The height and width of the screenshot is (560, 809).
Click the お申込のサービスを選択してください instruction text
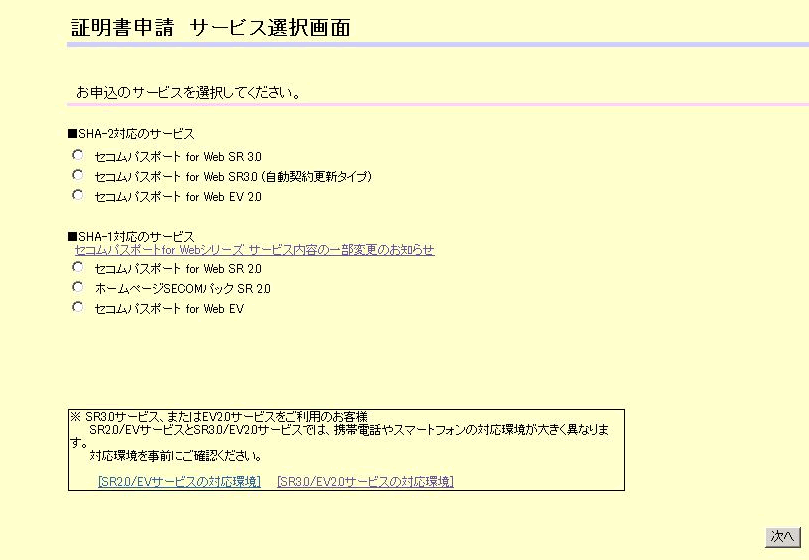(189, 93)
